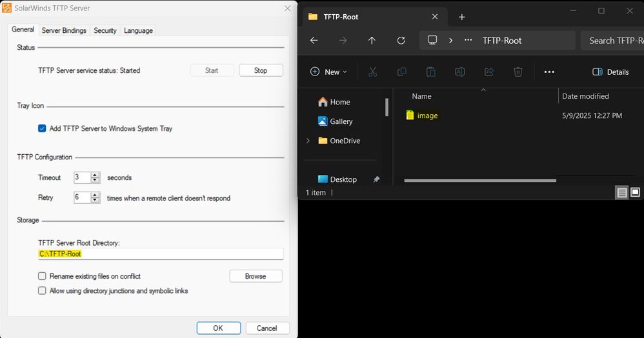Click the Share icon in Explorer toolbar
644x338 pixels.
(488, 72)
